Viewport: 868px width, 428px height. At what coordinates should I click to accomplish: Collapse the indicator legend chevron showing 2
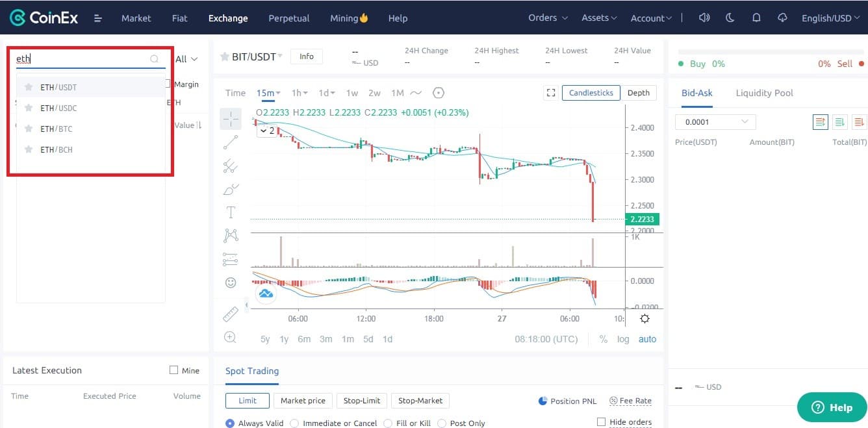(267, 131)
